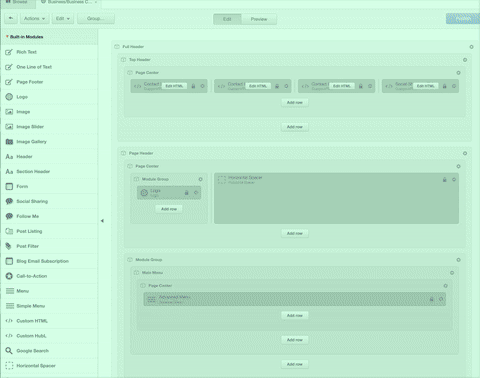Click Add row under Logo module

(x=169, y=209)
